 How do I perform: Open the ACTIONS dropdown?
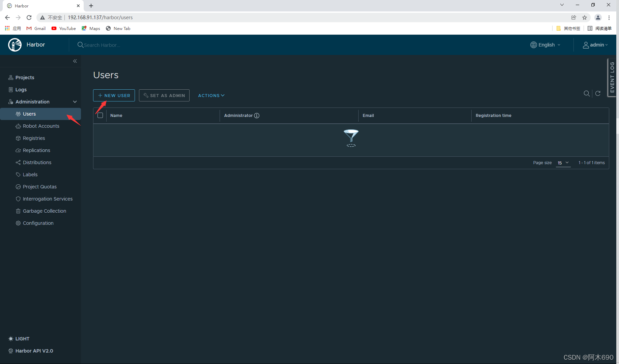coord(211,96)
